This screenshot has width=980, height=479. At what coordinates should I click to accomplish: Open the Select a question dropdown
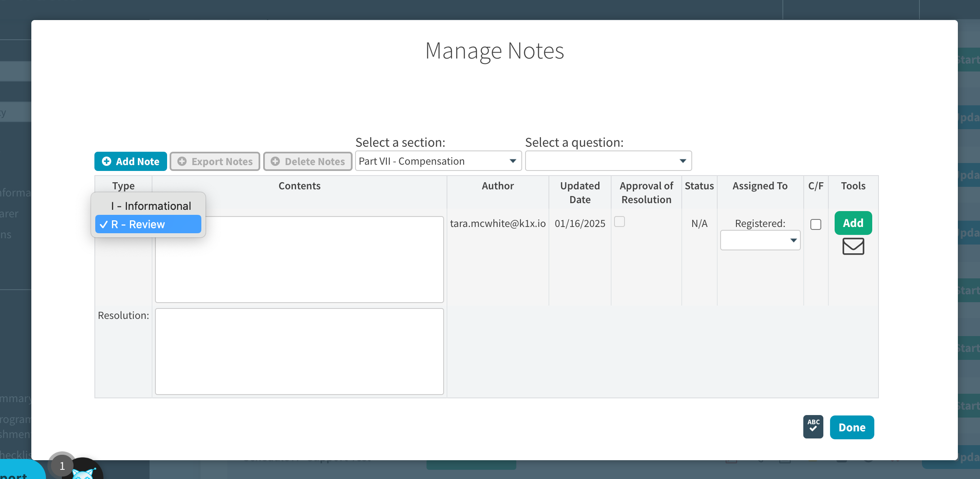(608, 161)
